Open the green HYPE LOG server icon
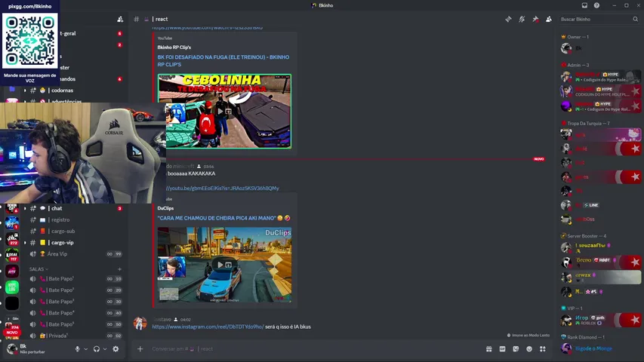The width and height of the screenshot is (644, 362). (12, 287)
